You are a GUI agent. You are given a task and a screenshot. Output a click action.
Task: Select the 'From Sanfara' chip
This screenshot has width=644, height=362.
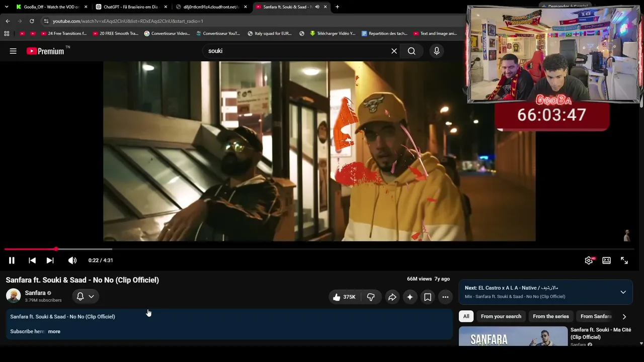pyautogui.click(x=596, y=316)
